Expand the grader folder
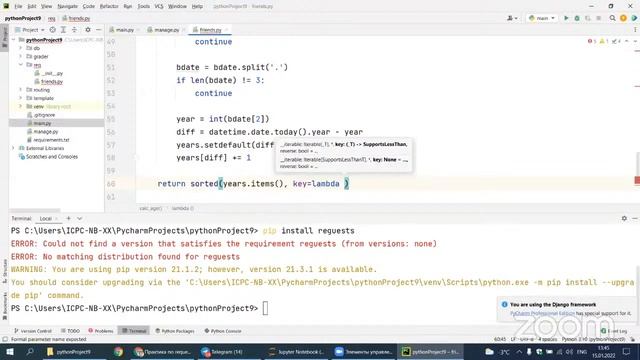Image resolution: width=640 pixels, height=360 pixels. 20,56
